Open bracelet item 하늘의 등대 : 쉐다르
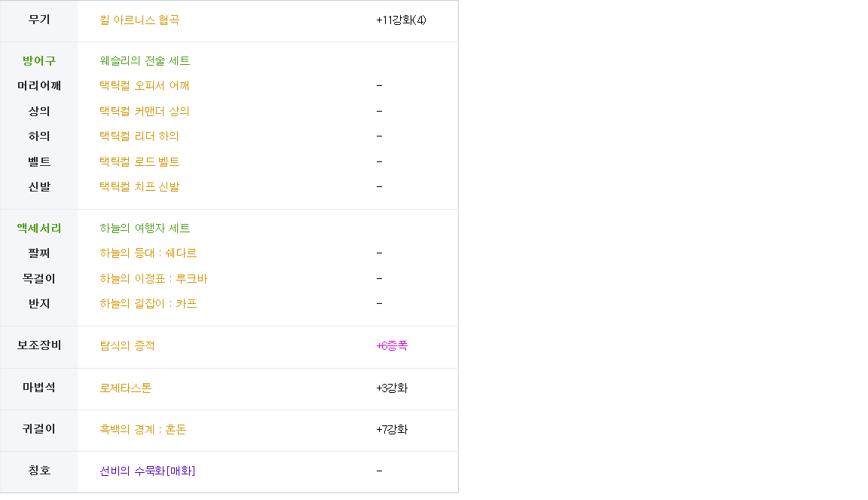 click(x=148, y=253)
